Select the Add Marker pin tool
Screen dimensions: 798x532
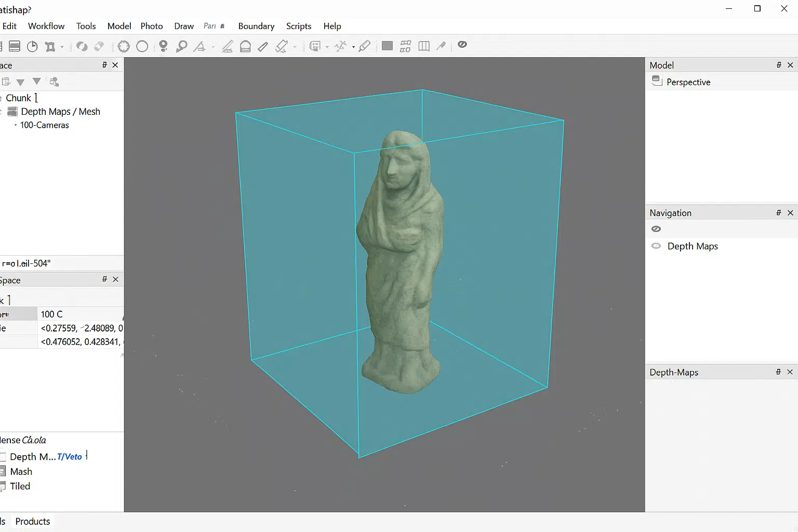pyautogui.click(x=163, y=46)
